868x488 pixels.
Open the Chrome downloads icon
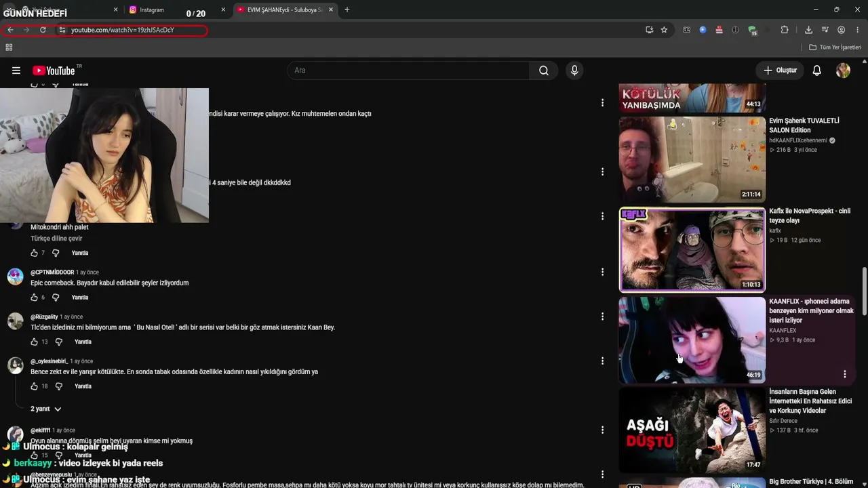click(x=808, y=30)
